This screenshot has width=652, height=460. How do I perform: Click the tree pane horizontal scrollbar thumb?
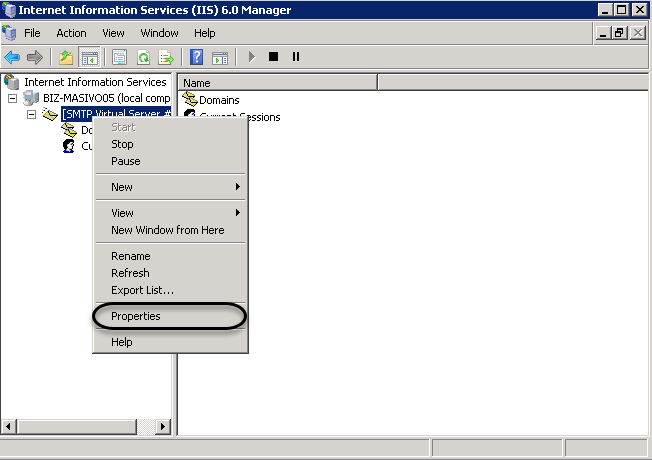click(77, 427)
